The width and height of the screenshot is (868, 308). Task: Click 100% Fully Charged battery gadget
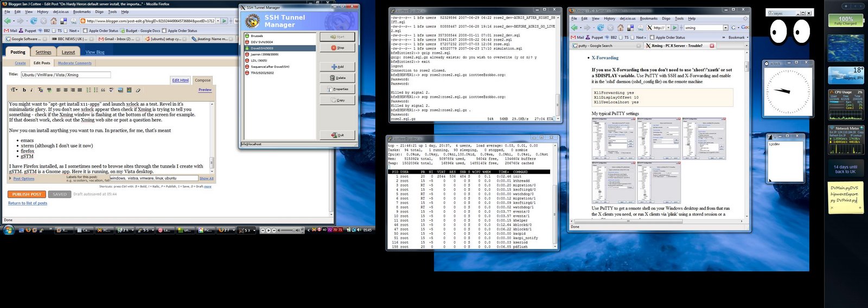pos(845,21)
